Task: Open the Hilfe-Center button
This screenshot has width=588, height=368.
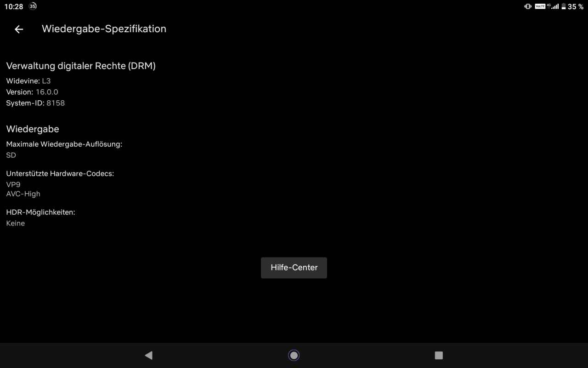Action: click(294, 268)
